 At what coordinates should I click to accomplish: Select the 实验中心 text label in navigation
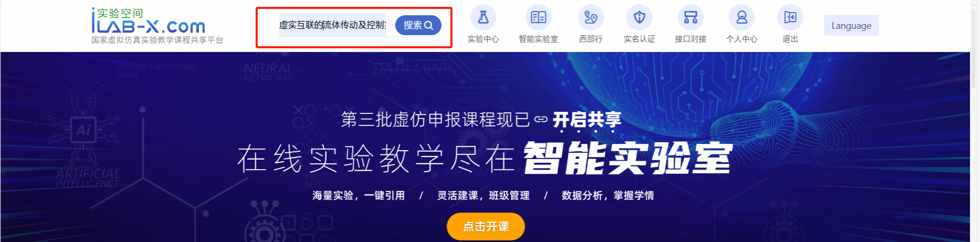pos(483,39)
